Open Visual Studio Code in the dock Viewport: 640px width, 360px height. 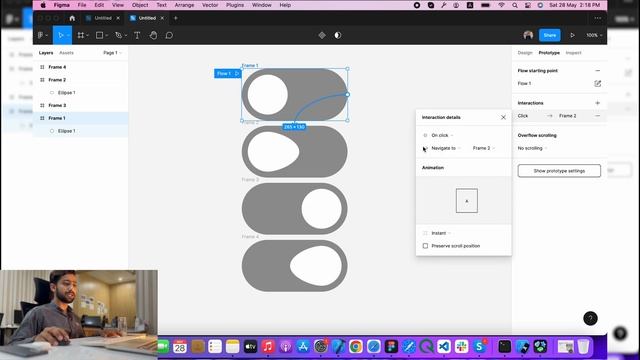pos(444,347)
